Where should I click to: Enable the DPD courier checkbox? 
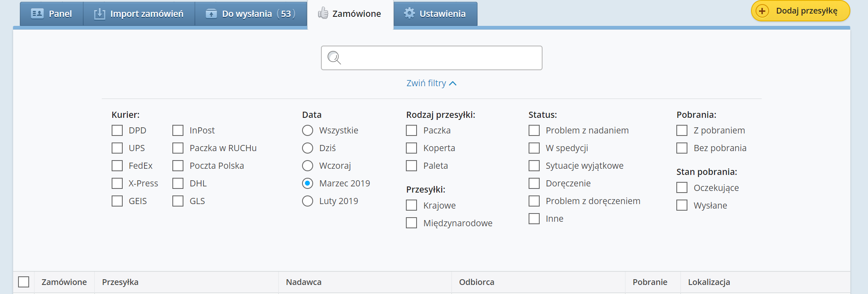[x=117, y=131]
